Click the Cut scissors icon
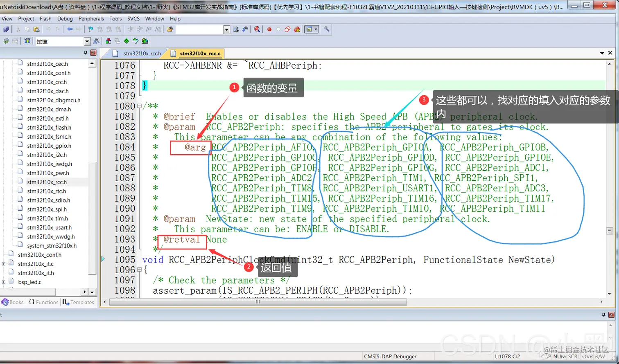Screen dimensions: 619x364 pos(18,29)
